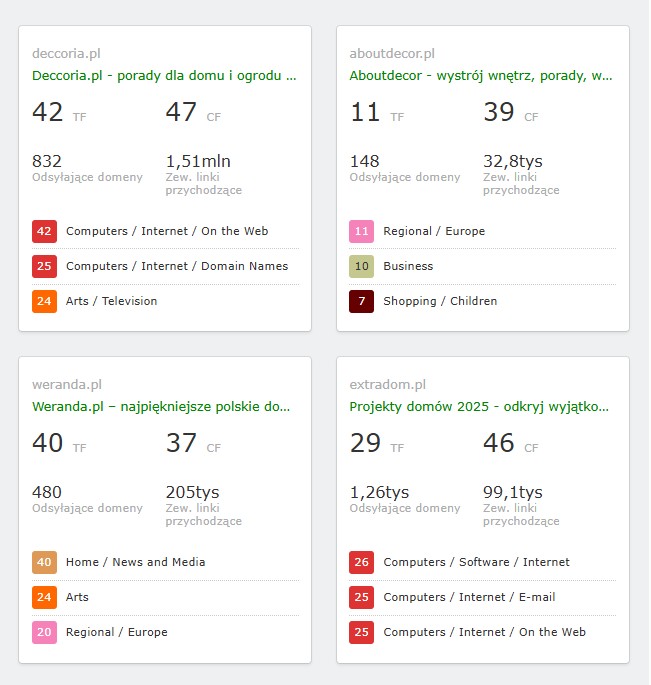Select 'Regional / Europe' in aboutdecor.pl card

pyautogui.click(x=434, y=231)
